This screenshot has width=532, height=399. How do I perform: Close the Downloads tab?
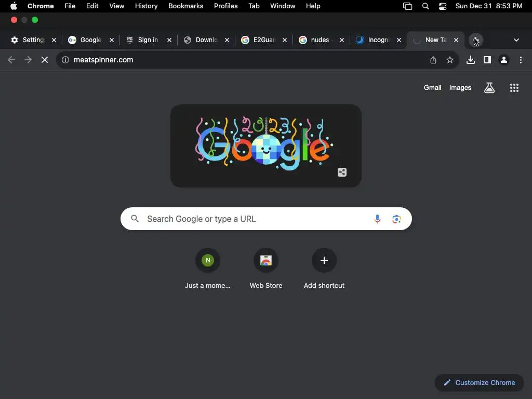pyautogui.click(x=227, y=40)
